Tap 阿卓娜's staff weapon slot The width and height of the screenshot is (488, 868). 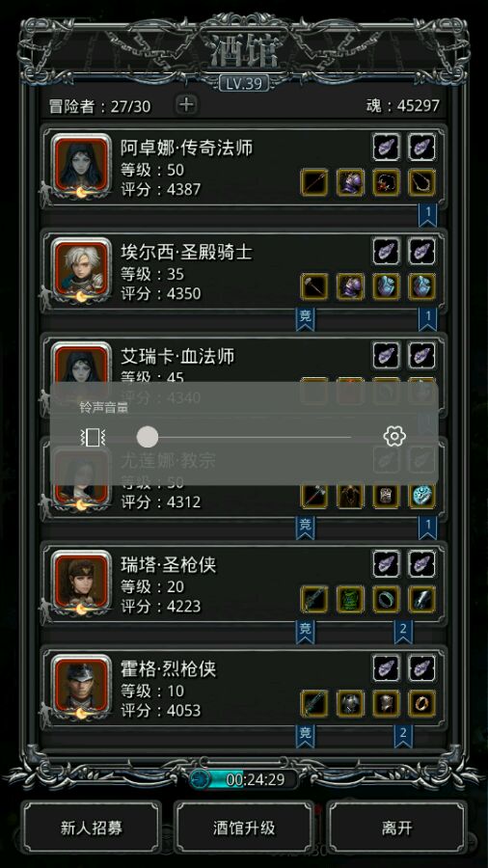point(314,182)
